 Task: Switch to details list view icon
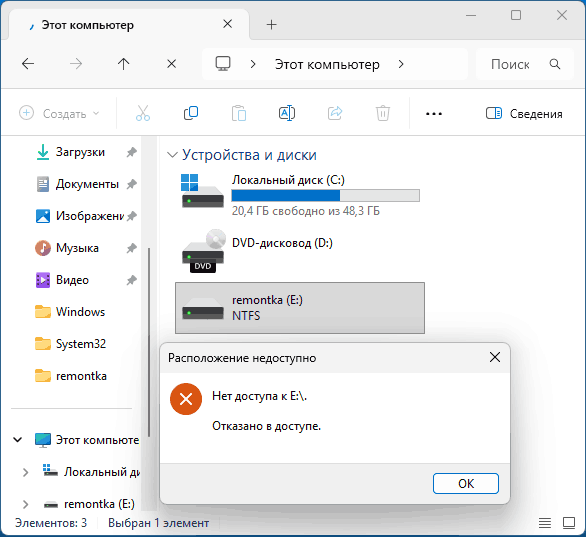pos(545,523)
